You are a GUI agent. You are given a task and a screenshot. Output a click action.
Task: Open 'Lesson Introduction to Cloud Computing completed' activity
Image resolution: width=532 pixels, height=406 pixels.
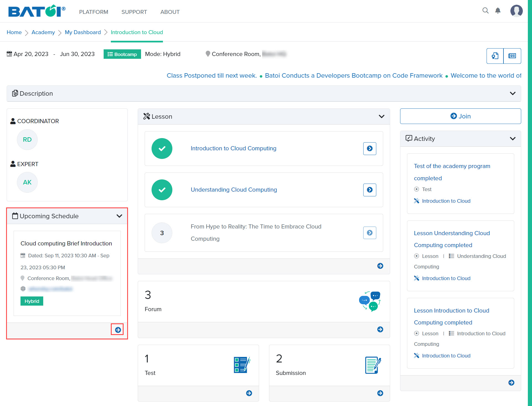(x=452, y=316)
